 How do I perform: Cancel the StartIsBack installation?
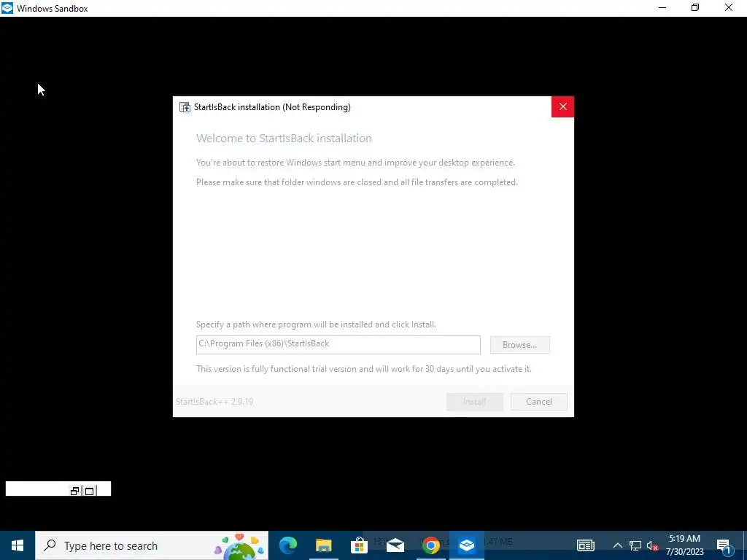click(x=539, y=402)
